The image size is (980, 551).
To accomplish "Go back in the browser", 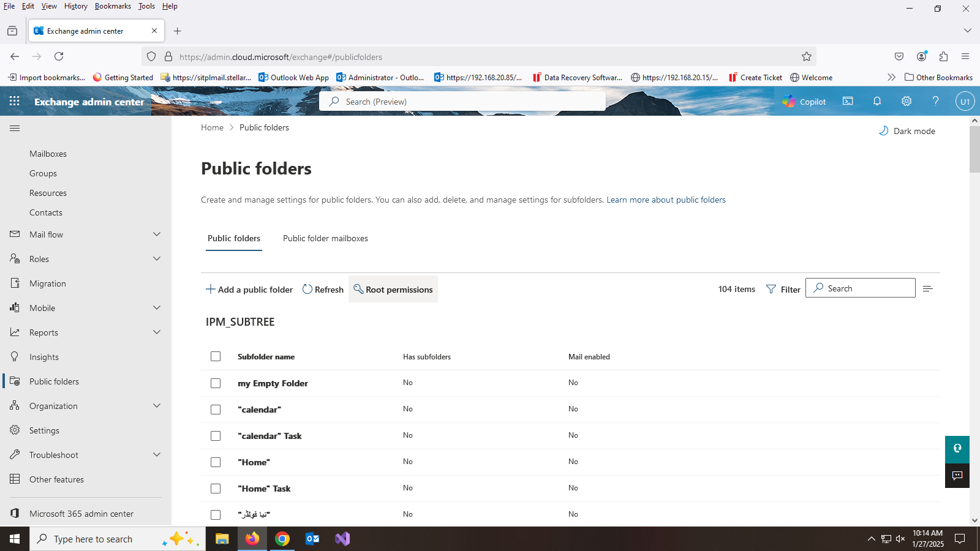I will point(15,56).
